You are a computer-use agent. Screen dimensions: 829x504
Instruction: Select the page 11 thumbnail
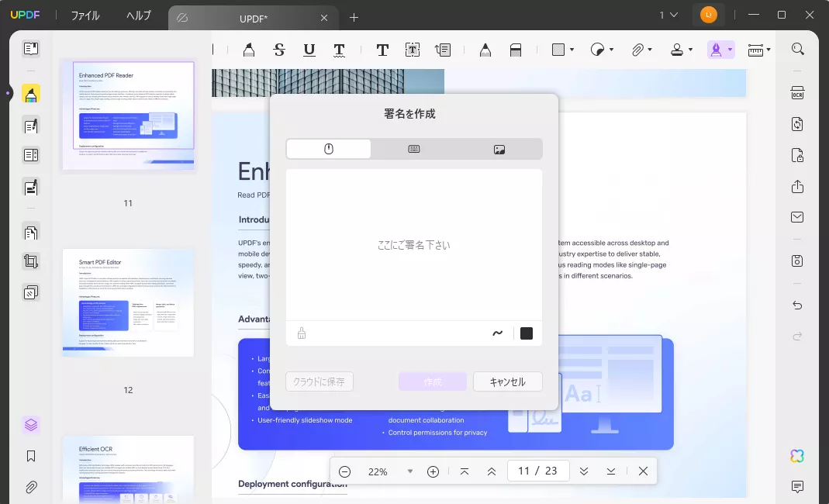click(129, 116)
